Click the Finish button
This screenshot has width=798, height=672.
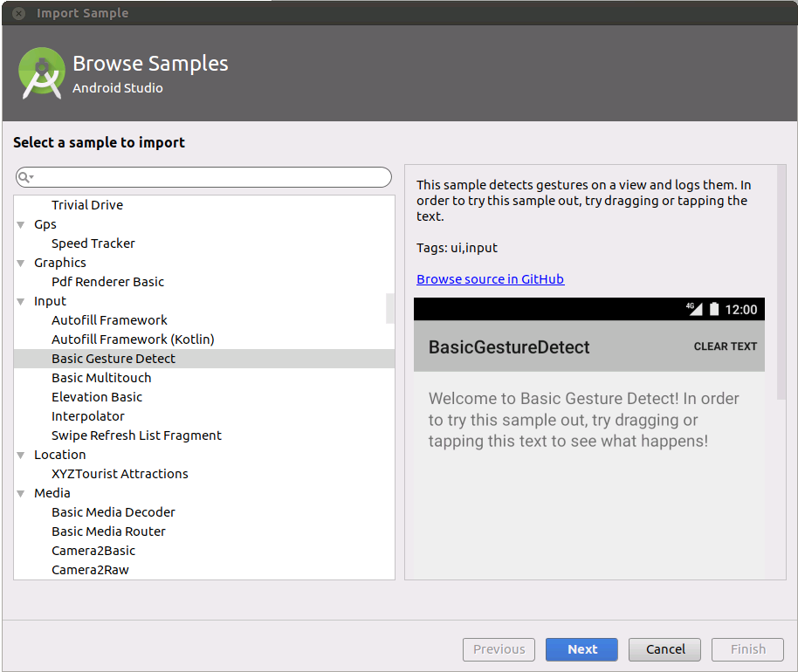(x=747, y=649)
